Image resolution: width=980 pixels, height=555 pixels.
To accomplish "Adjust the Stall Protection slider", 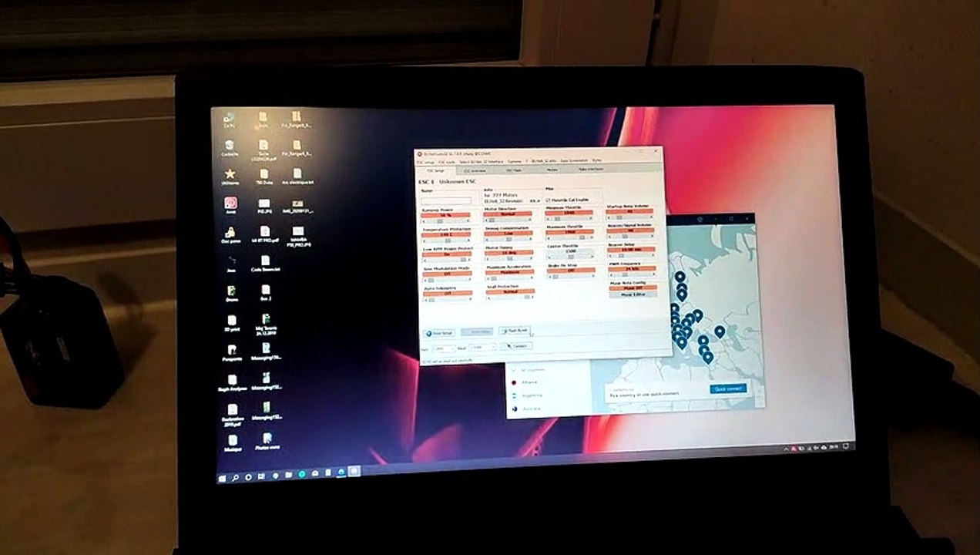I will pyautogui.click(x=510, y=298).
